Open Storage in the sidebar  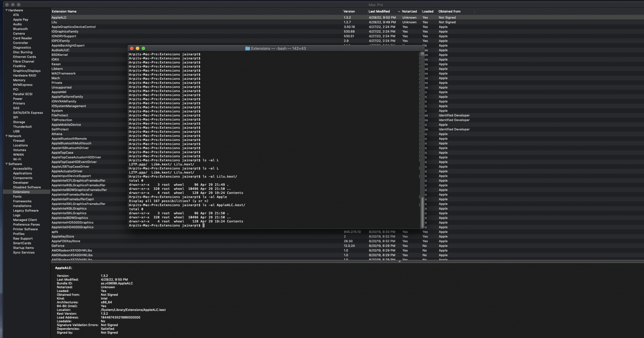pos(19,122)
